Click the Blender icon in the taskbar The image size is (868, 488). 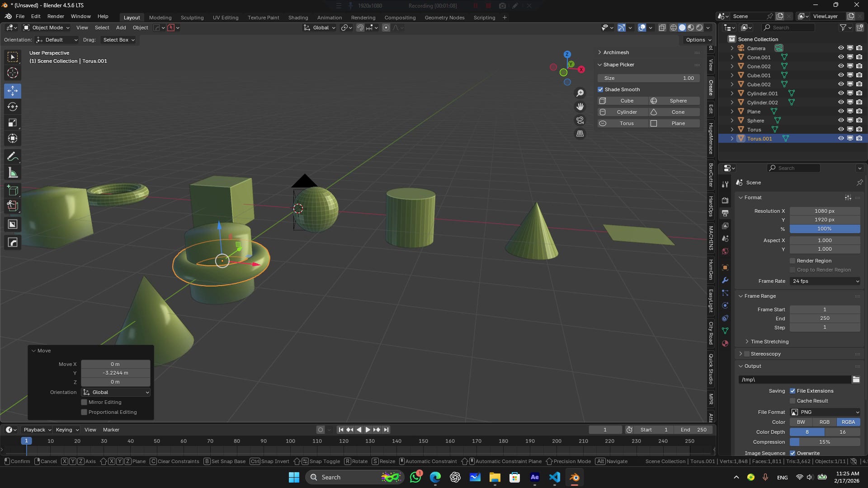point(575,477)
